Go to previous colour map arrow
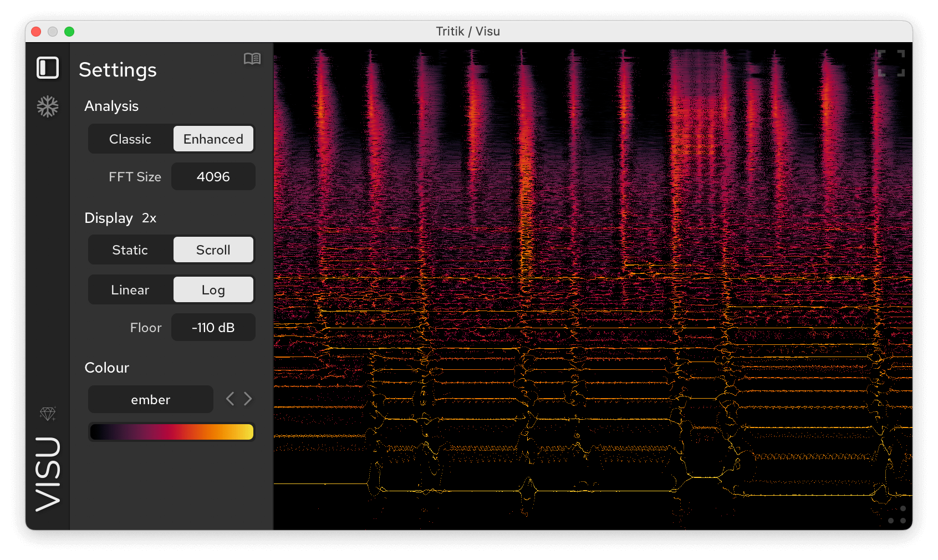This screenshot has height=560, width=938. [230, 399]
